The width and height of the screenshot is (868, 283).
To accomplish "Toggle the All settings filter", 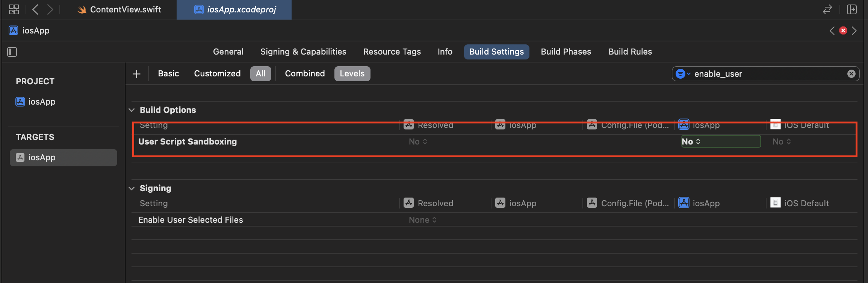I will click(x=260, y=74).
